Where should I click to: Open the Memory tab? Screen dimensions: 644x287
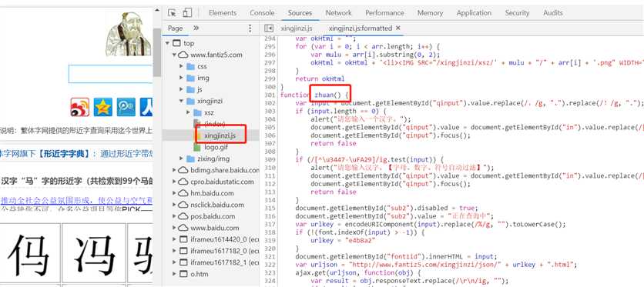430,13
